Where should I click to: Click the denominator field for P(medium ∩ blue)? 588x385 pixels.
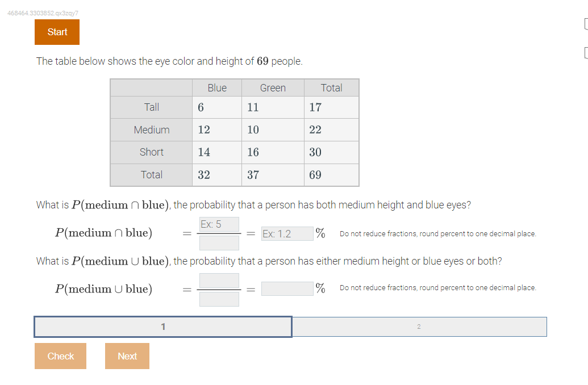point(219,242)
